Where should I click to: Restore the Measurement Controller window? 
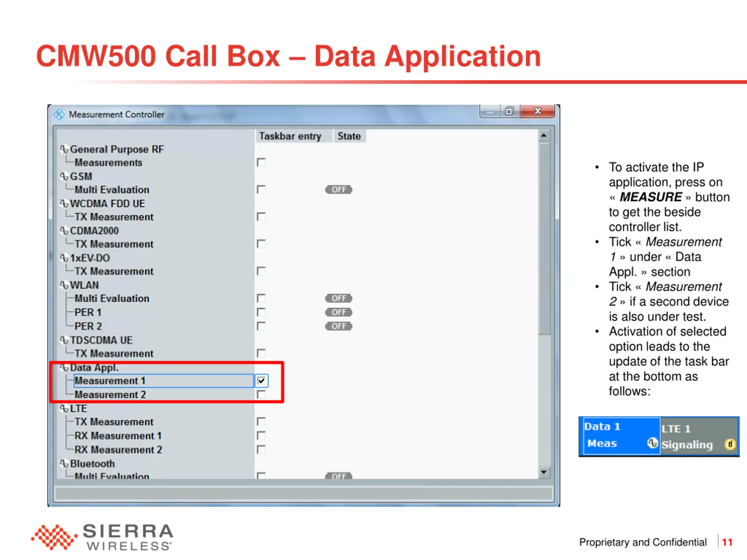[x=509, y=111]
